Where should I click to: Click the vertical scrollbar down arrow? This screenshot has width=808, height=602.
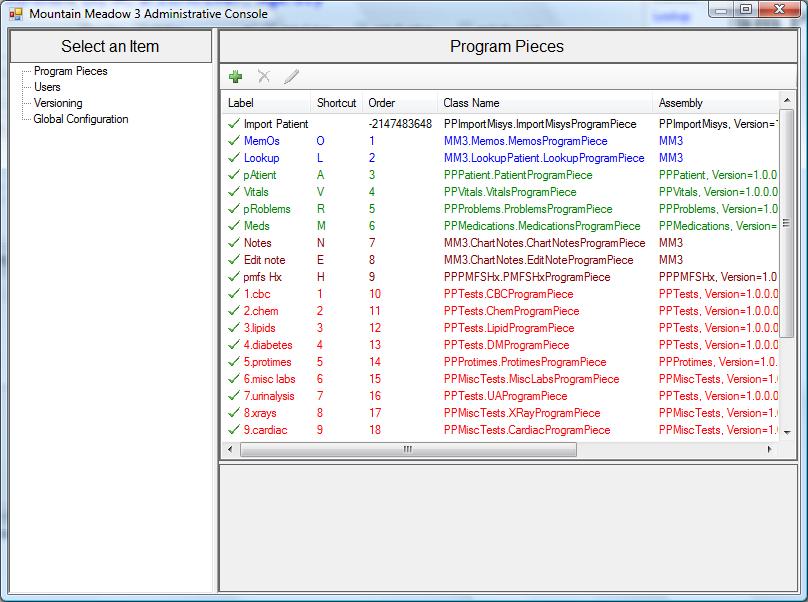point(786,432)
